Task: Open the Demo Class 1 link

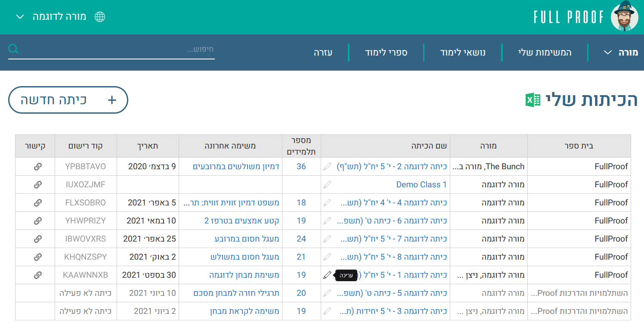Action: click(421, 185)
